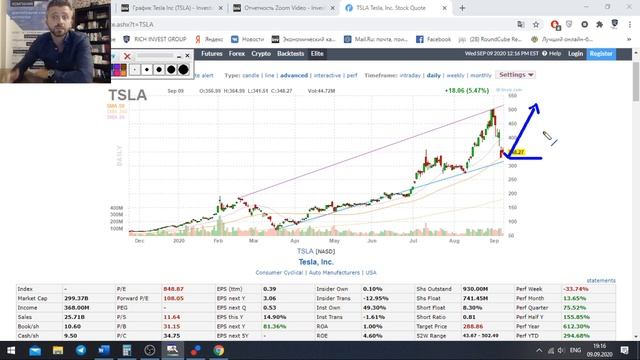Open the statements link

601,280
